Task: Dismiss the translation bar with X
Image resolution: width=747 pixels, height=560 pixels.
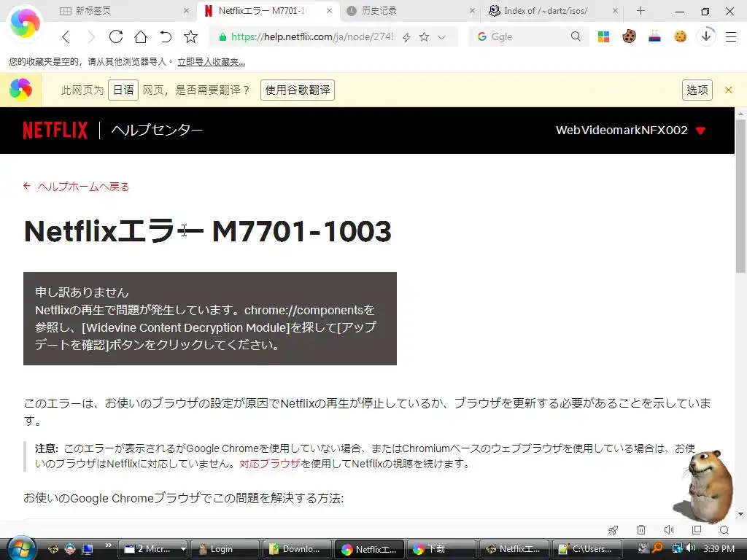Action: (729, 90)
